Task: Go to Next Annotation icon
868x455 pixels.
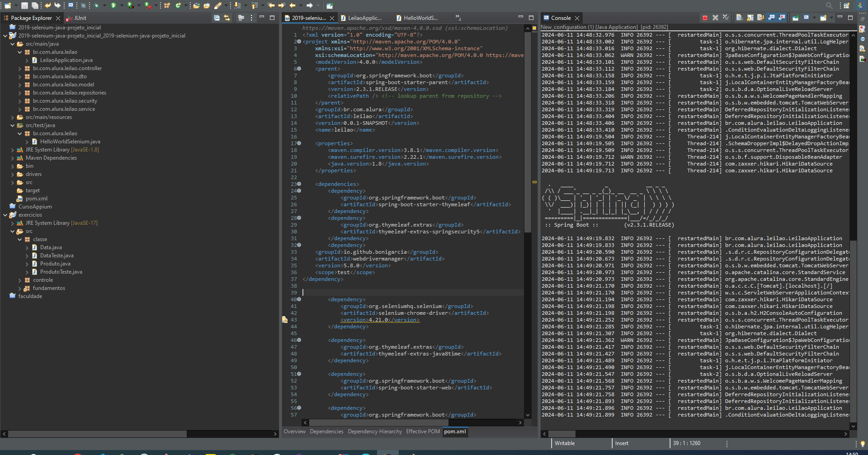Action: (x=237, y=5)
